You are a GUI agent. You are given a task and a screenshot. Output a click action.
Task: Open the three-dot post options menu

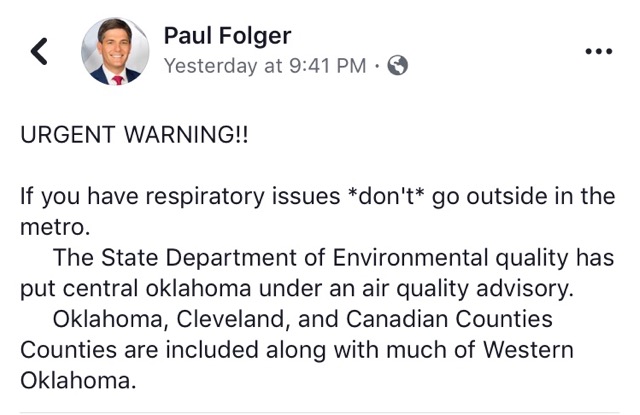coord(598,51)
